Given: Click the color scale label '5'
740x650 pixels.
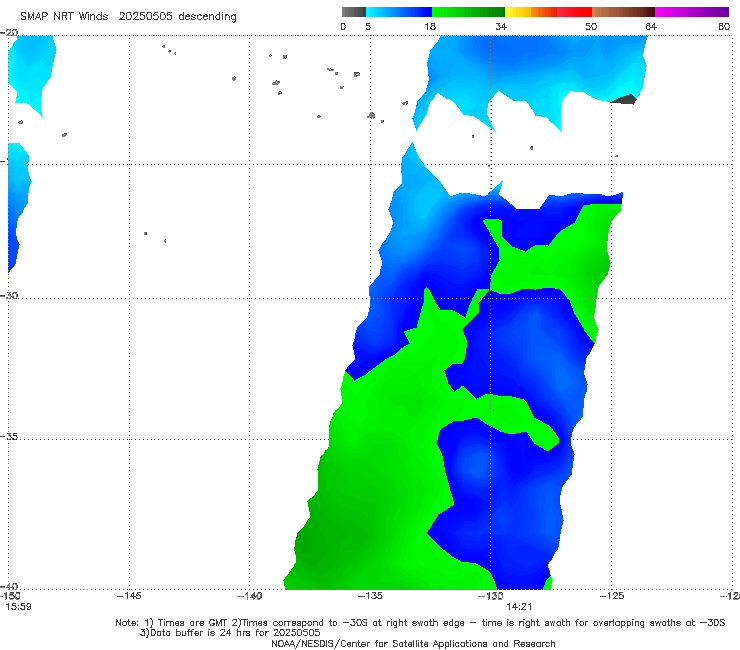Looking at the screenshot, I should [368, 26].
